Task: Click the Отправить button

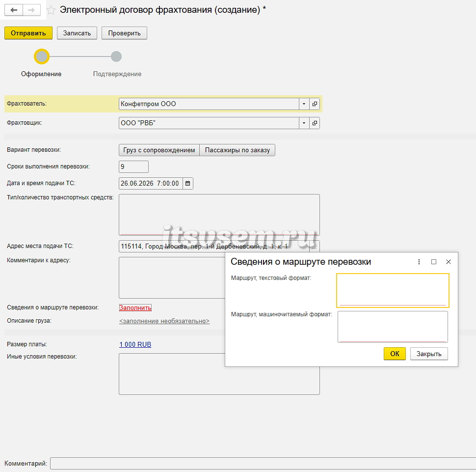Action: tap(28, 33)
